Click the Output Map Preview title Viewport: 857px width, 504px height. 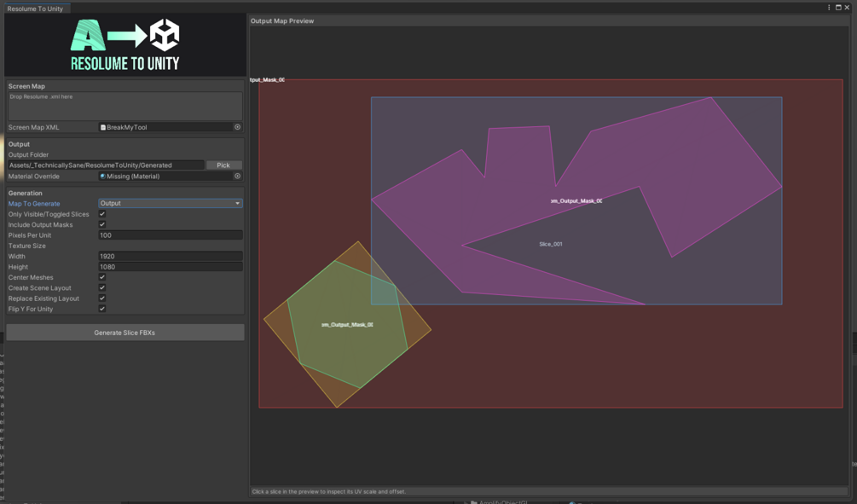tap(282, 20)
